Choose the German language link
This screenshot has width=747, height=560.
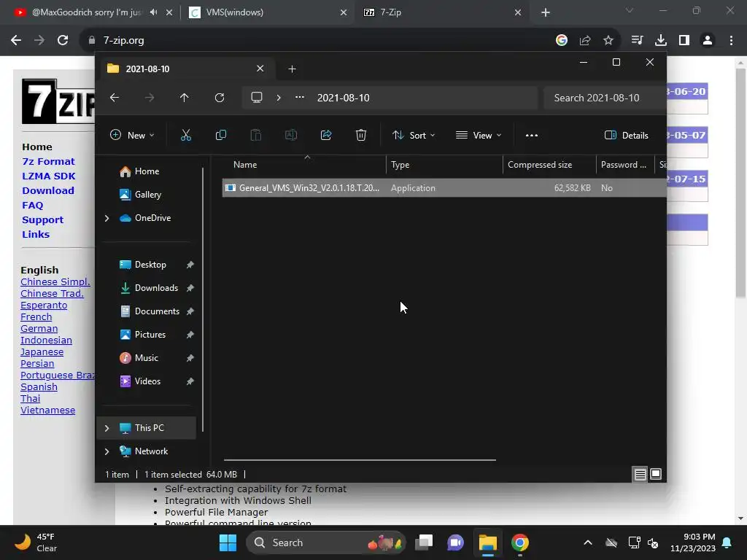[x=39, y=329]
